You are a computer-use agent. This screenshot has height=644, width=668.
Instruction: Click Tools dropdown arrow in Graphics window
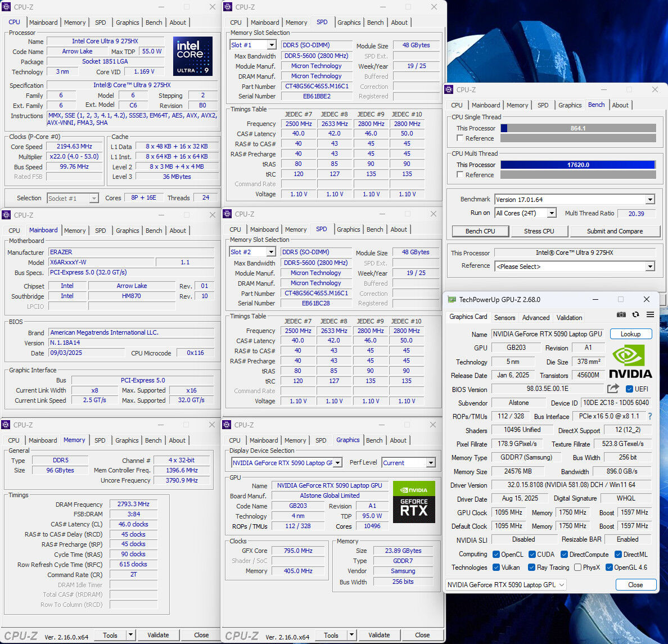[351, 634]
